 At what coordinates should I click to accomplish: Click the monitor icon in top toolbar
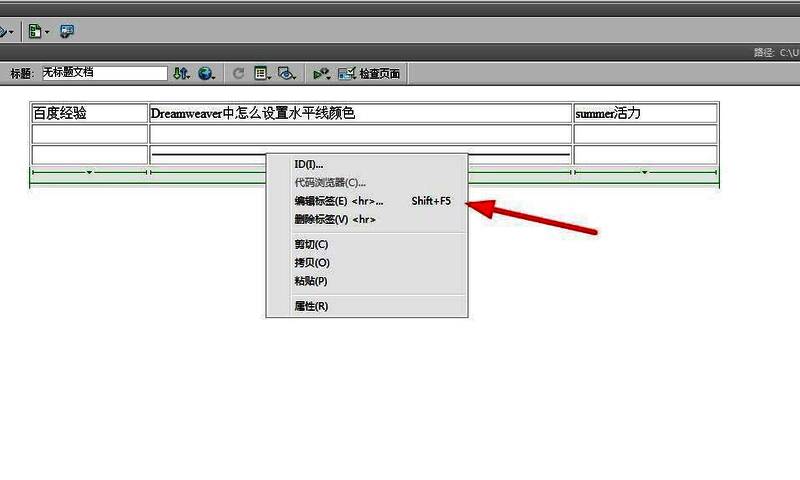coord(67,32)
